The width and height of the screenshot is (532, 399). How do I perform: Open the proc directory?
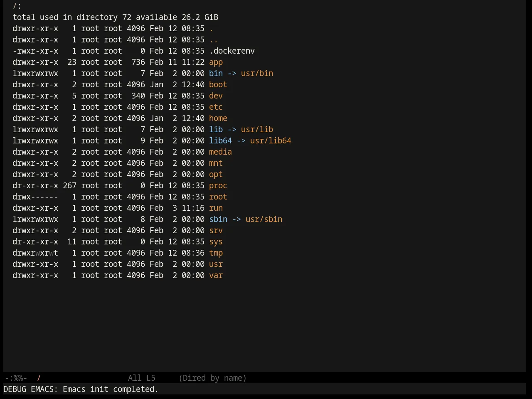pos(218,185)
